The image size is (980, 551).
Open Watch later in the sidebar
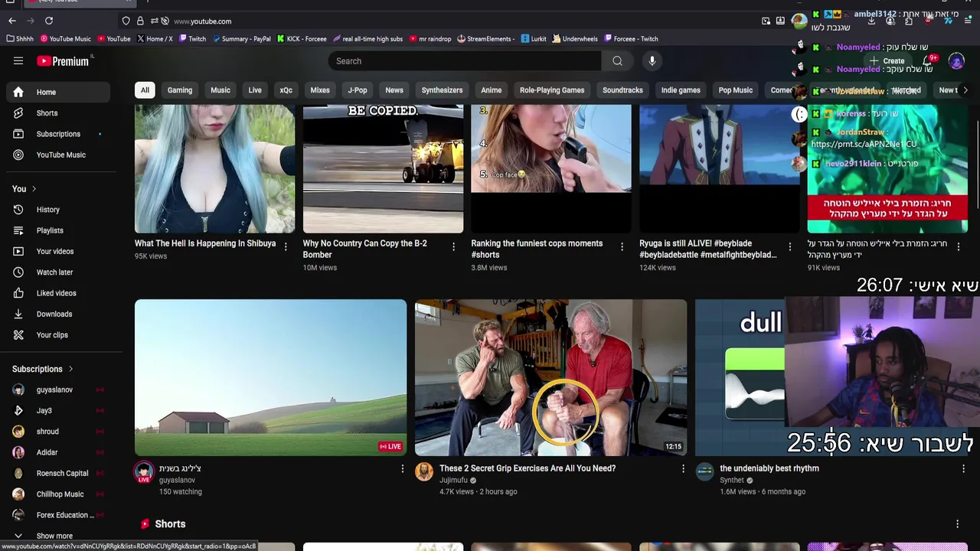[58, 272]
